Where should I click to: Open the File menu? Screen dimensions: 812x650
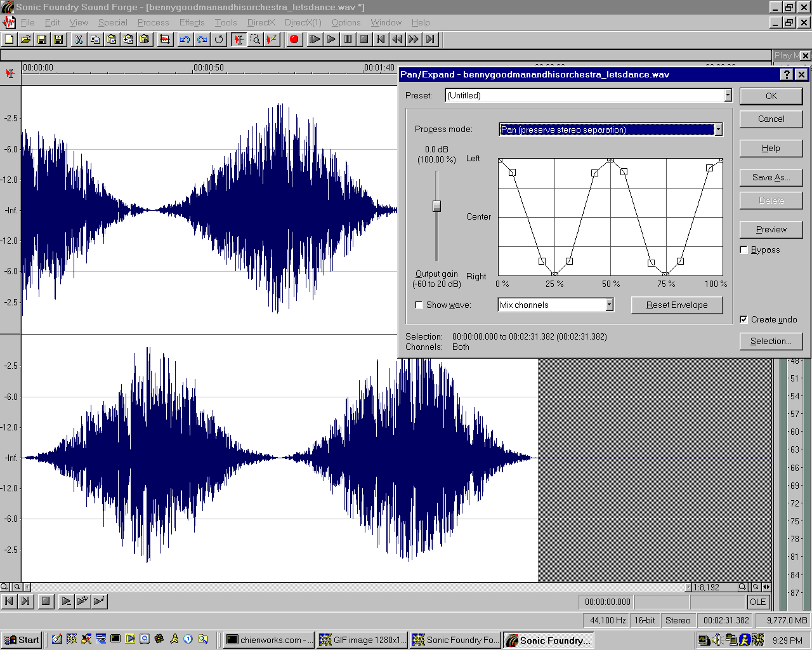pos(28,22)
